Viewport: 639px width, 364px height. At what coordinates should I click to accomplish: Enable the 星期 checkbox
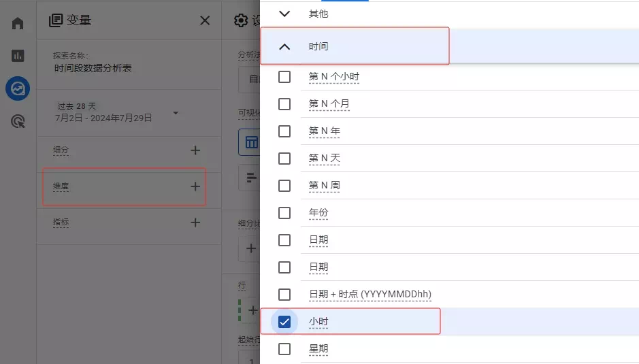(284, 349)
